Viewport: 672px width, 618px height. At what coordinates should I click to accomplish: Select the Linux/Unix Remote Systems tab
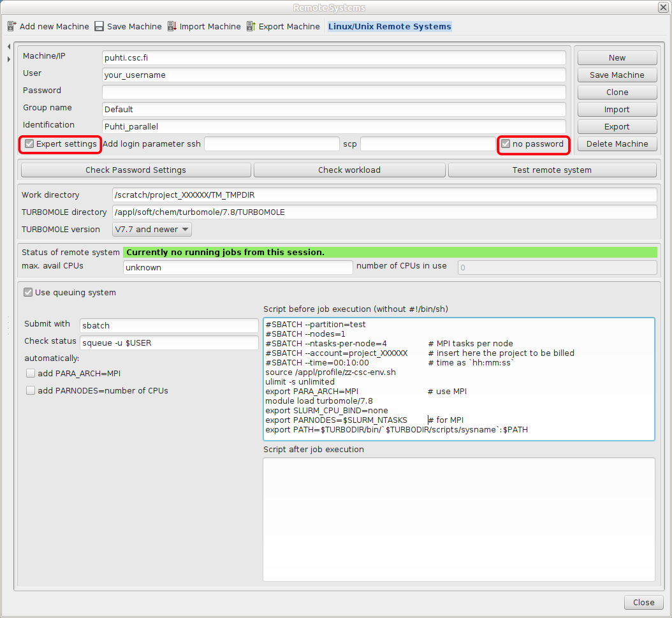point(390,27)
